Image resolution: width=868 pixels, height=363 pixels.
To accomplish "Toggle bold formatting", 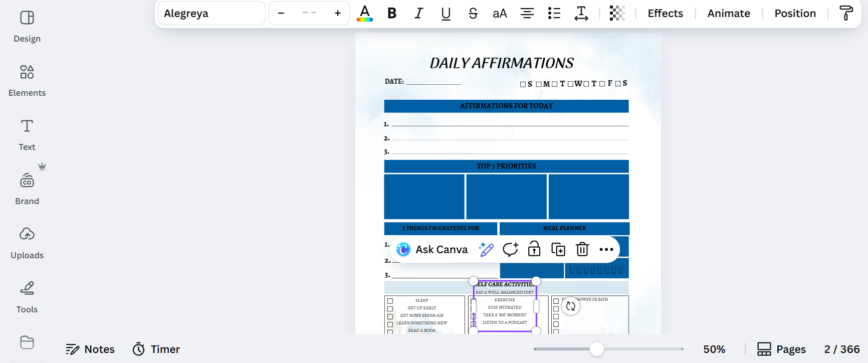I will point(392,14).
